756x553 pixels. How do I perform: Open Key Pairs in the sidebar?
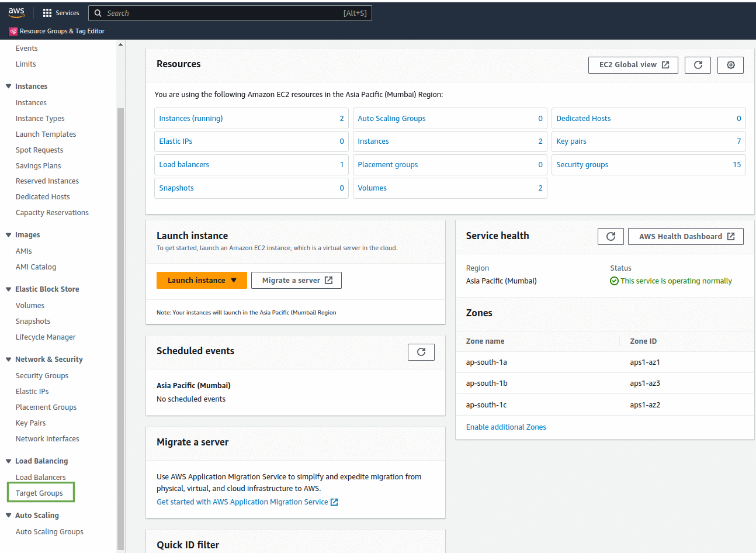(30, 423)
